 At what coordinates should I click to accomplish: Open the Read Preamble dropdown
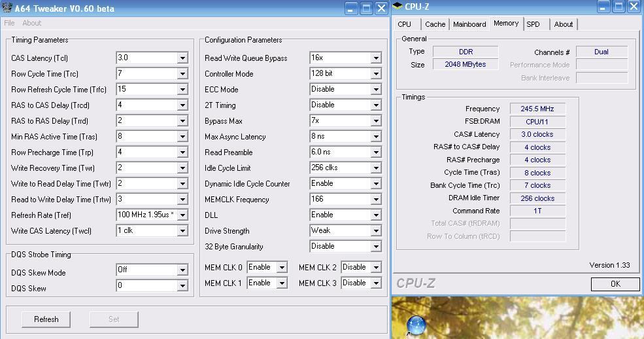[x=376, y=152]
